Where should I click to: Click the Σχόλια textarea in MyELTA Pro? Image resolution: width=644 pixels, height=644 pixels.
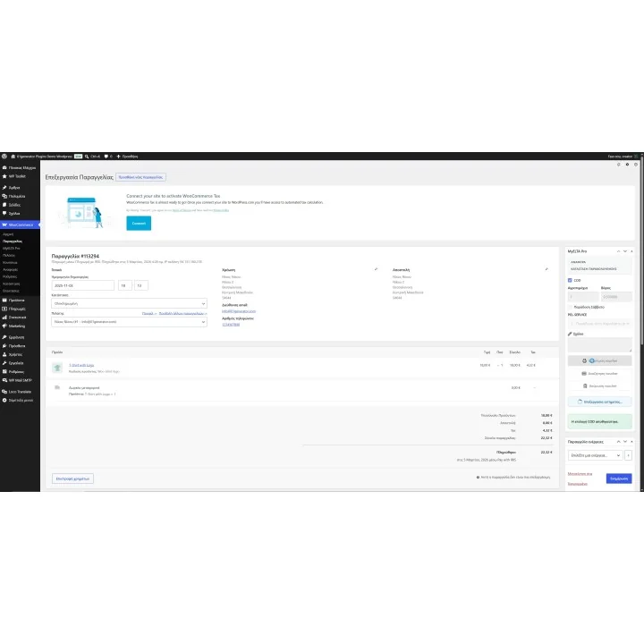click(599, 345)
